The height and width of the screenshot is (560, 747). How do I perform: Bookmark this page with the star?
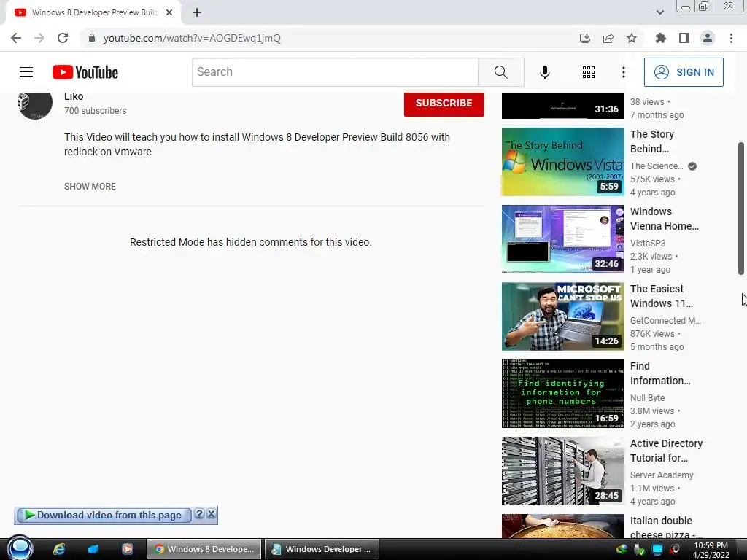click(632, 38)
